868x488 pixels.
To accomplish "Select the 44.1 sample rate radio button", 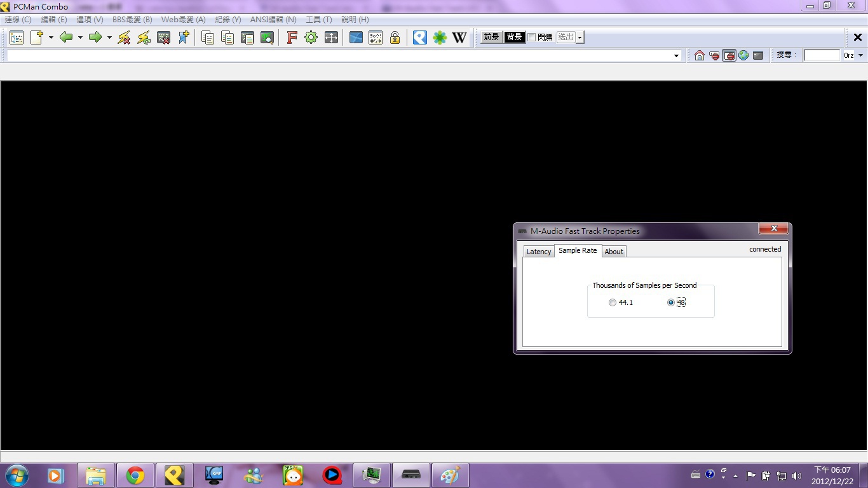I will (613, 302).
